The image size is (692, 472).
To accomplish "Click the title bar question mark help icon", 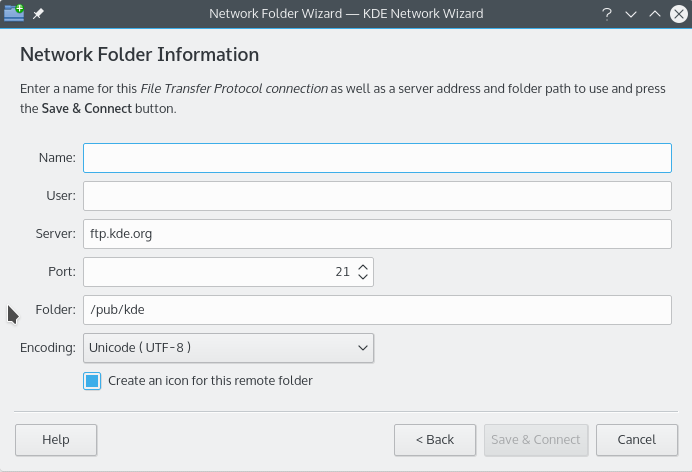I will point(607,15).
